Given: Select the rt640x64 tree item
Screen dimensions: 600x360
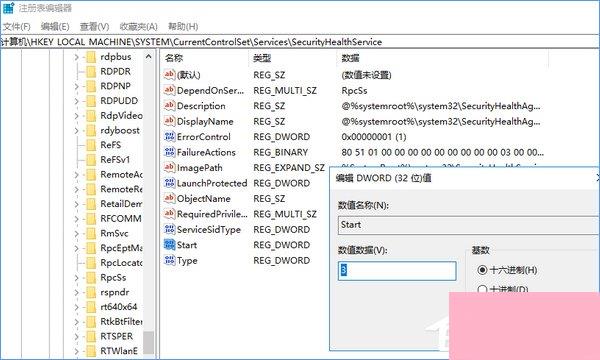Looking at the screenshot, I should coord(119,307).
